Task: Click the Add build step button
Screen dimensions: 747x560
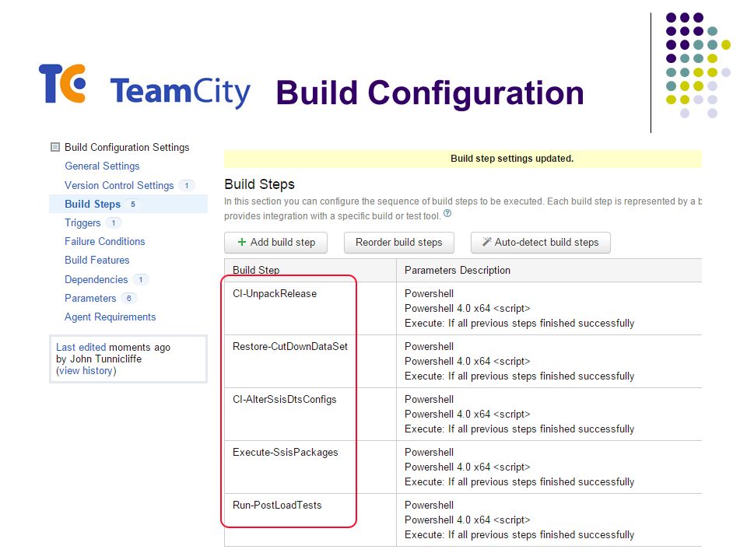Action: click(275, 243)
